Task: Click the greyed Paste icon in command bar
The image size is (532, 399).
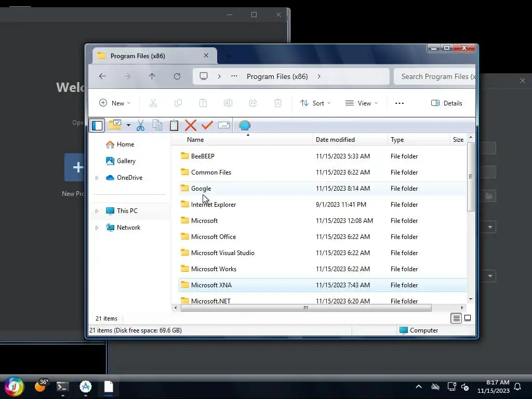Action: click(203, 103)
